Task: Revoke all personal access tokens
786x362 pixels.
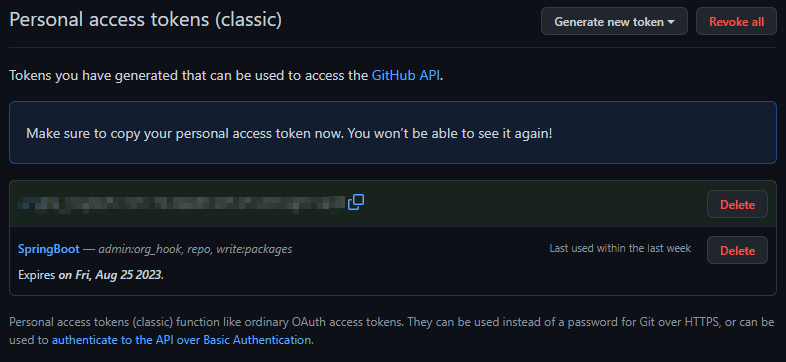Action: click(x=736, y=22)
